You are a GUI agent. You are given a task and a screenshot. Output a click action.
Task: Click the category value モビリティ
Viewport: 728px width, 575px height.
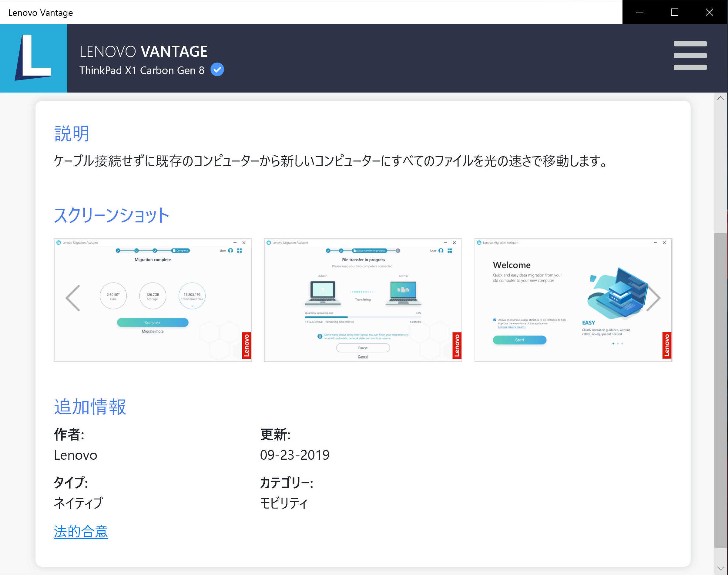pyautogui.click(x=283, y=503)
